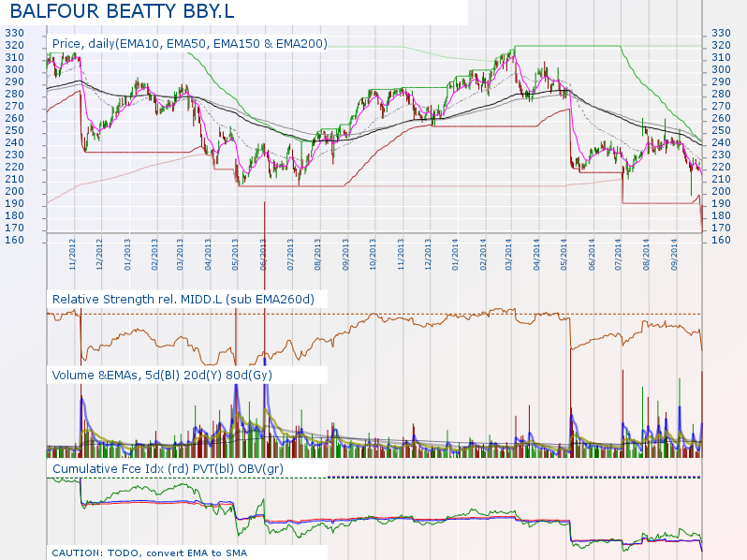The height and width of the screenshot is (560, 747).
Task: Click the 05/2014 date axis label
Action: tap(564, 255)
